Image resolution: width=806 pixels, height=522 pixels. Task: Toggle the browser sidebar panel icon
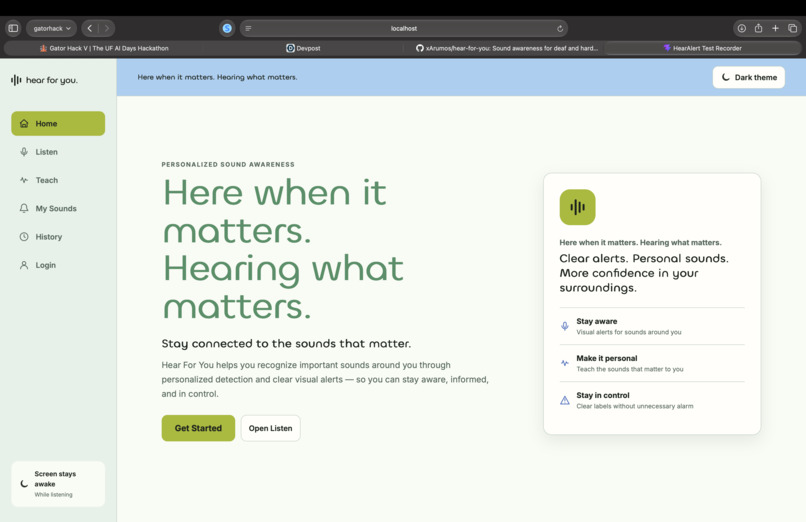pyautogui.click(x=13, y=28)
